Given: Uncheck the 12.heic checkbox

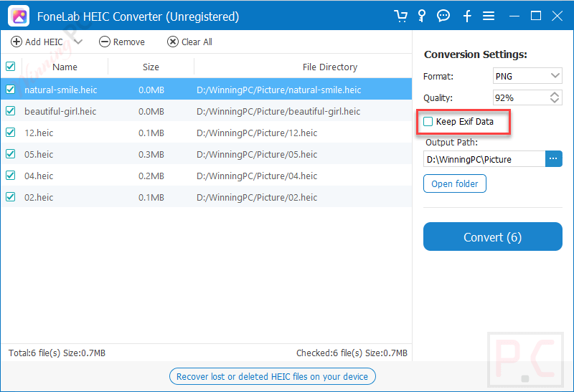Looking at the screenshot, I should pos(11,133).
